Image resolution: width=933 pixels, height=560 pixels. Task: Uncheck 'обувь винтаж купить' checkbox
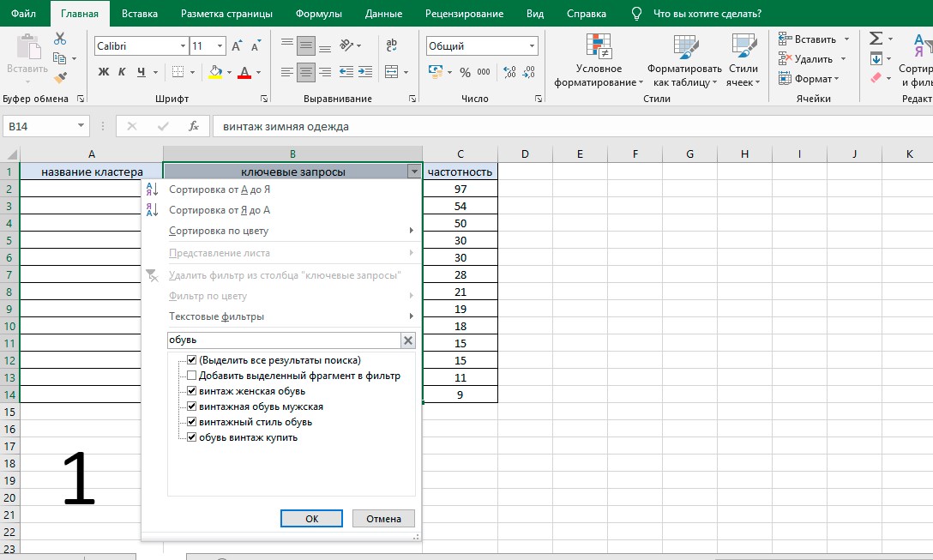coord(191,437)
